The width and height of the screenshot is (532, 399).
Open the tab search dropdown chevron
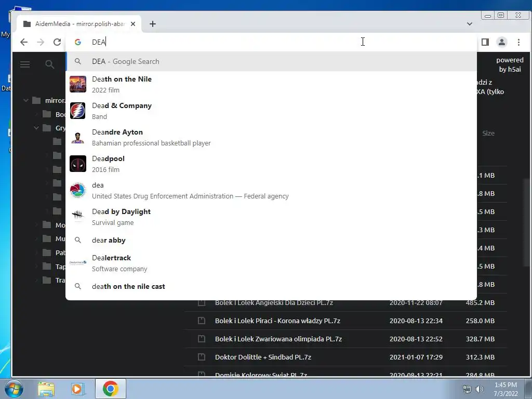[470, 24]
